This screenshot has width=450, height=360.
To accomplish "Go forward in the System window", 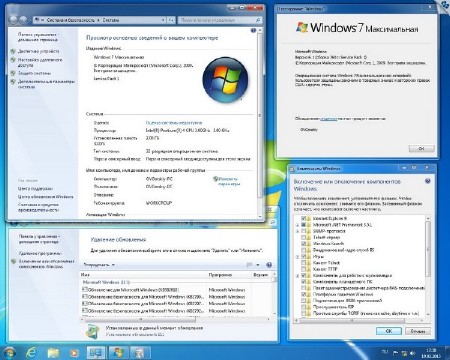I will point(23,20).
